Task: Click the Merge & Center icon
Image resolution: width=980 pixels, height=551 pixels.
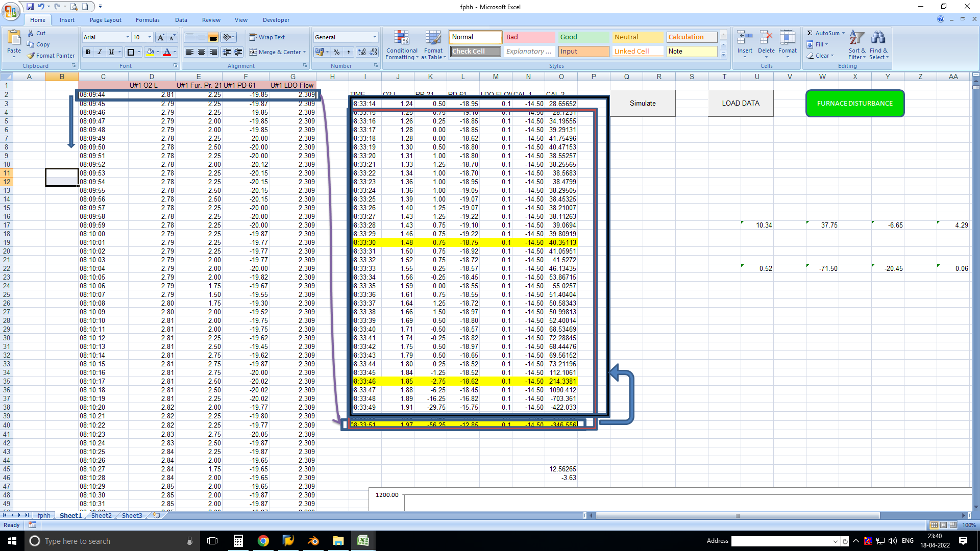Action: [x=254, y=52]
